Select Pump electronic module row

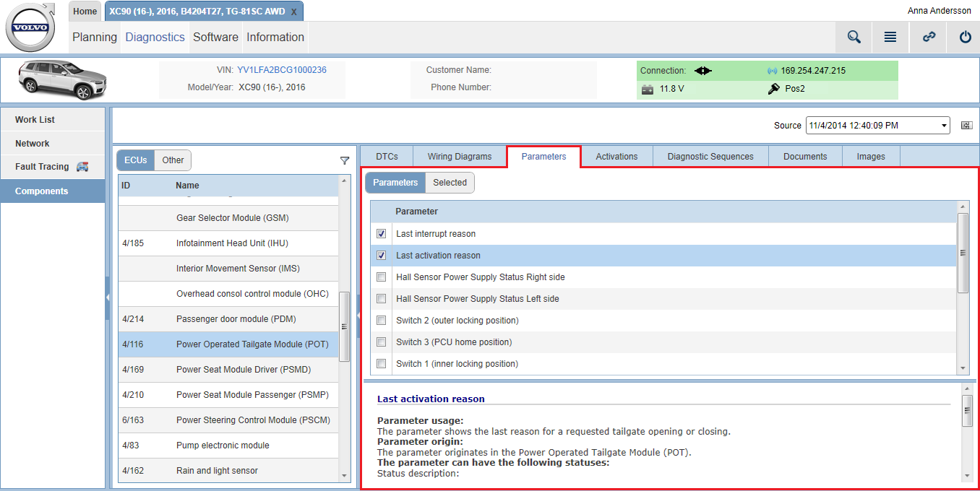(228, 446)
